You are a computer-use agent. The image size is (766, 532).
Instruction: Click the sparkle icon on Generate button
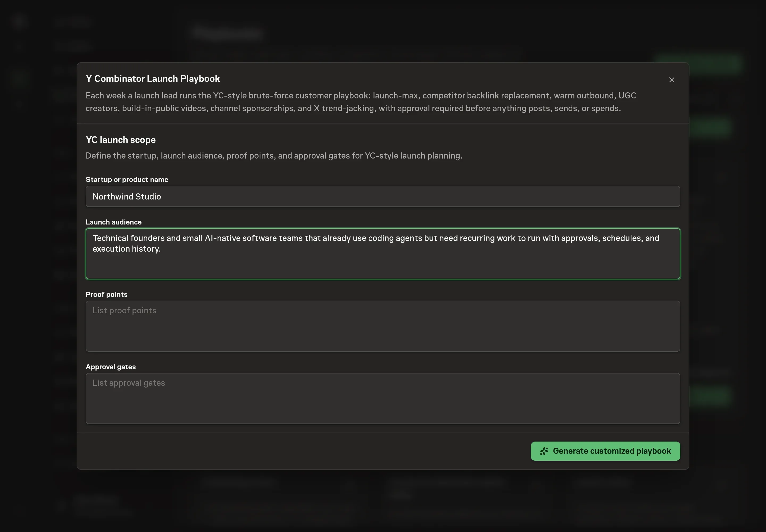(x=544, y=451)
